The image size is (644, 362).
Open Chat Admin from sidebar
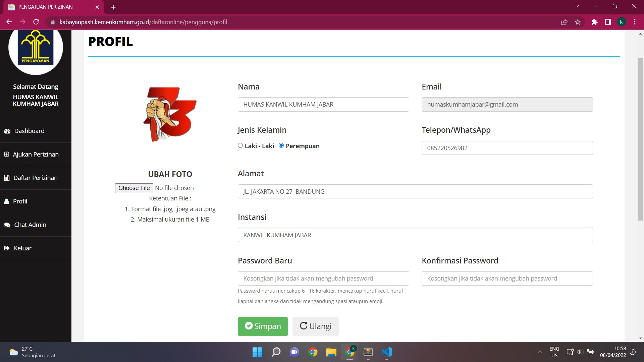coord(36,225)
